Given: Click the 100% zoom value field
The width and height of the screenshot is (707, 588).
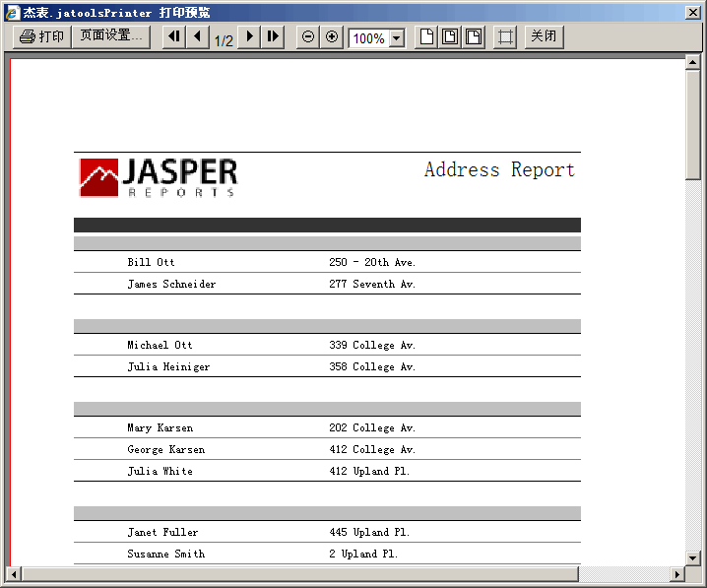Looking at the screenshot, I should click(x=369, y=38).
